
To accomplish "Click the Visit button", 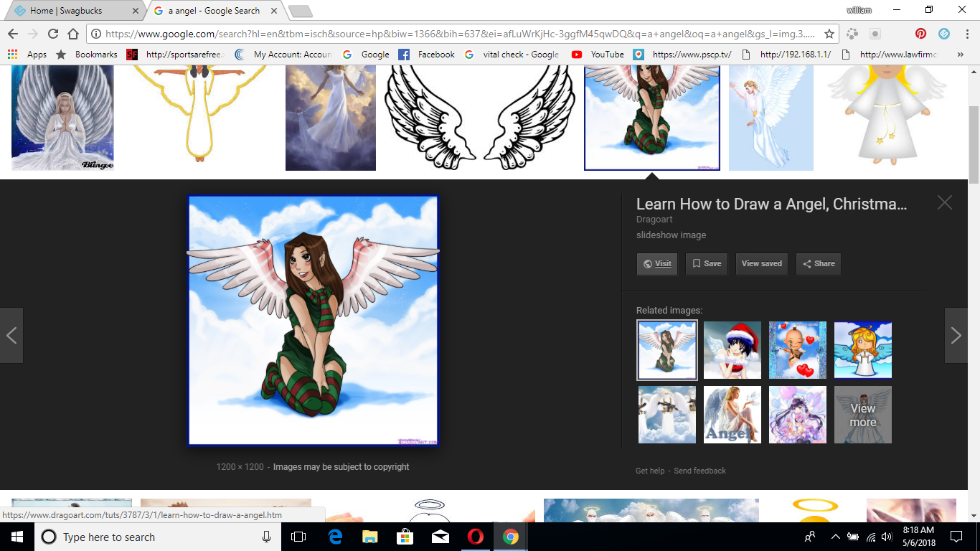I will [657, 263].
